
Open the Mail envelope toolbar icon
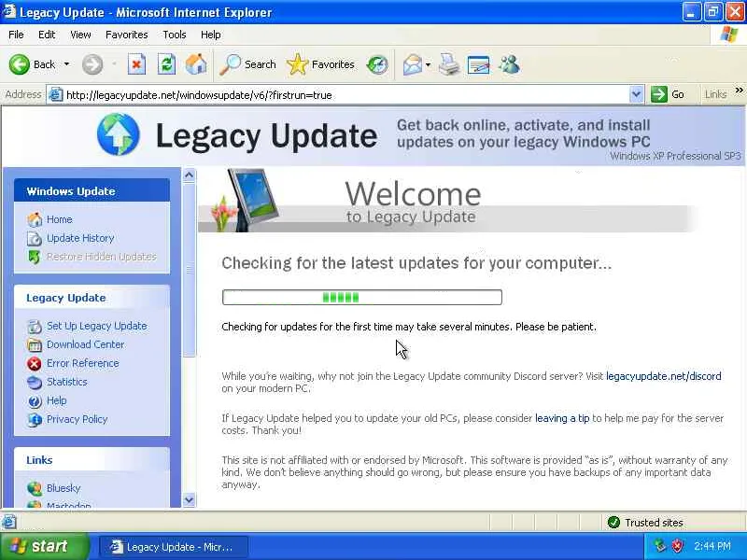click(x=412, y=64)
